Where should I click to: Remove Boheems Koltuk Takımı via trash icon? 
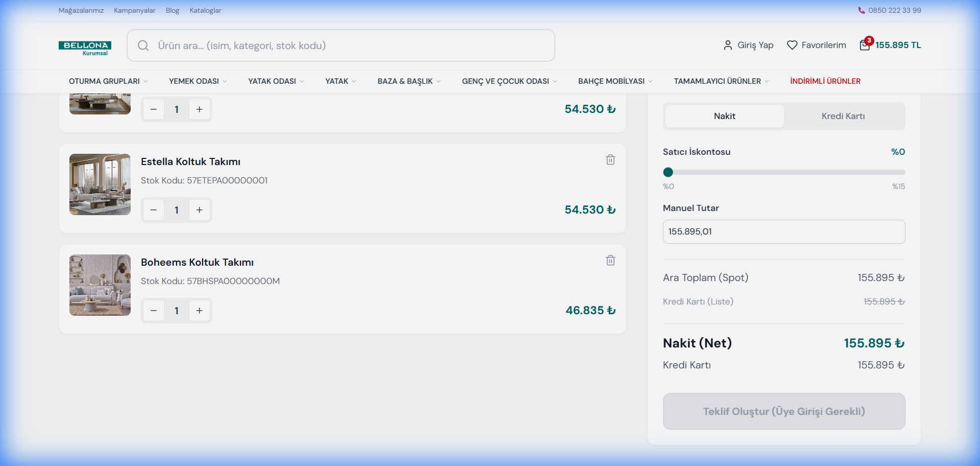(610, 261)
